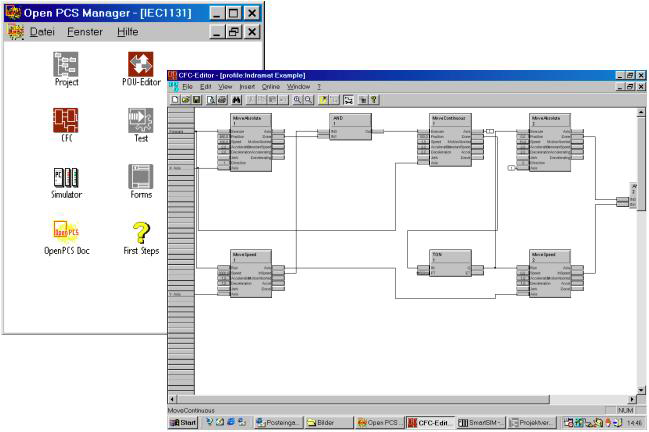Open the CFC editor icon

[66, 121]
